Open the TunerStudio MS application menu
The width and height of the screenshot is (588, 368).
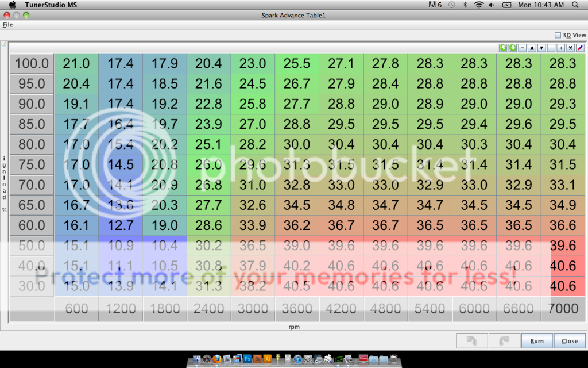(51, 5)
